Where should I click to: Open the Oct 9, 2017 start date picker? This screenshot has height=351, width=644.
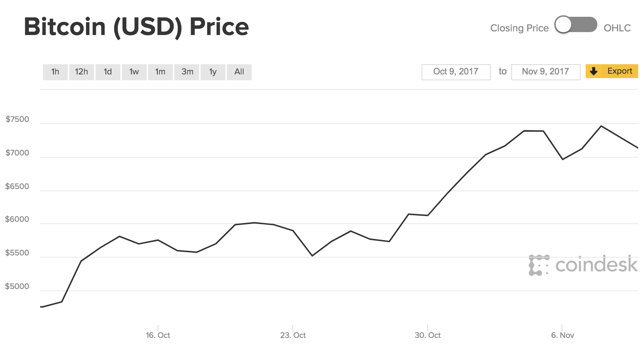456,72
